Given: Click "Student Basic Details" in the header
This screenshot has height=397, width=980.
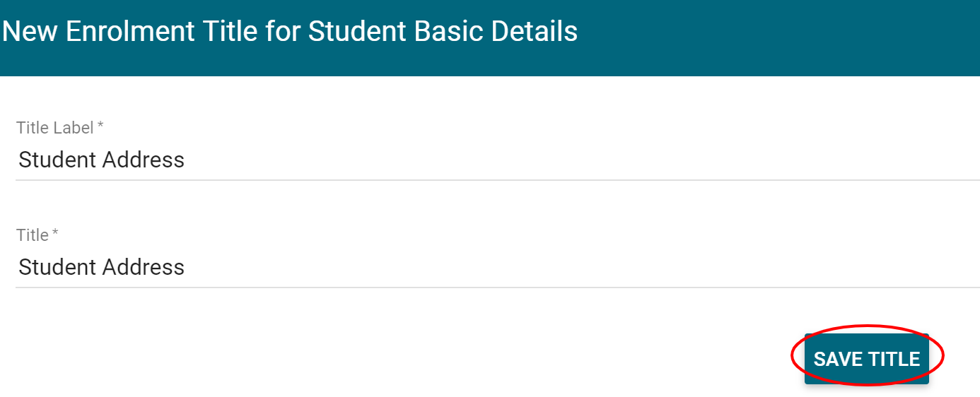Looking at the screenshot, I should coord(443,32).
